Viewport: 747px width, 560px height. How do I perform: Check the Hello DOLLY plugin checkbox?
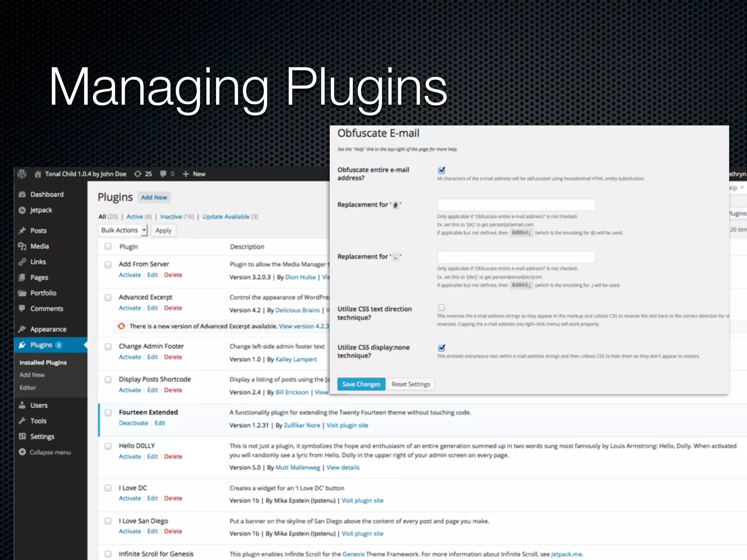108,446
